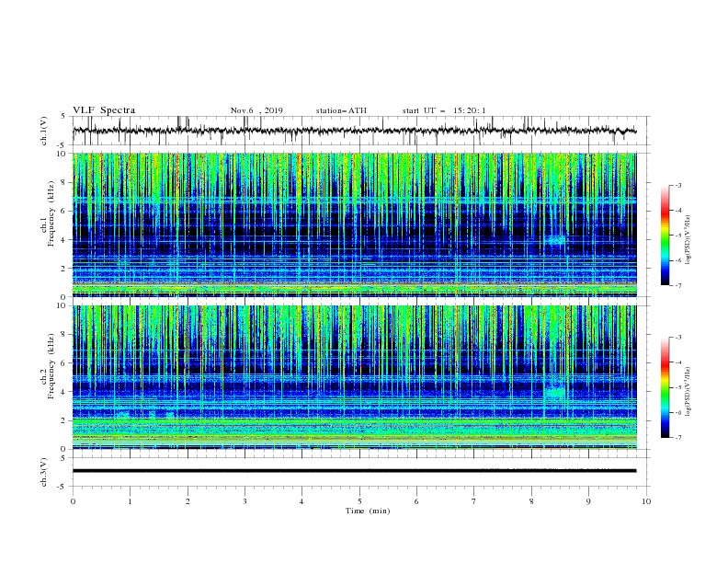
Task: Click the 'start UT = 15:20:1' label
Action: pyautogui.click(x=444, y=110)
